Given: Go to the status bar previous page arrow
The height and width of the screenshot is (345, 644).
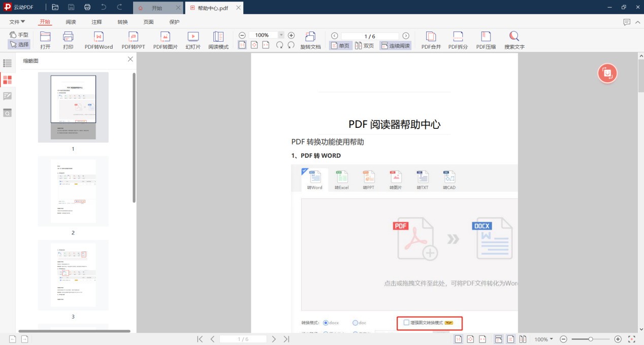Looking at the screenshot, I should (x=212, y=339).
